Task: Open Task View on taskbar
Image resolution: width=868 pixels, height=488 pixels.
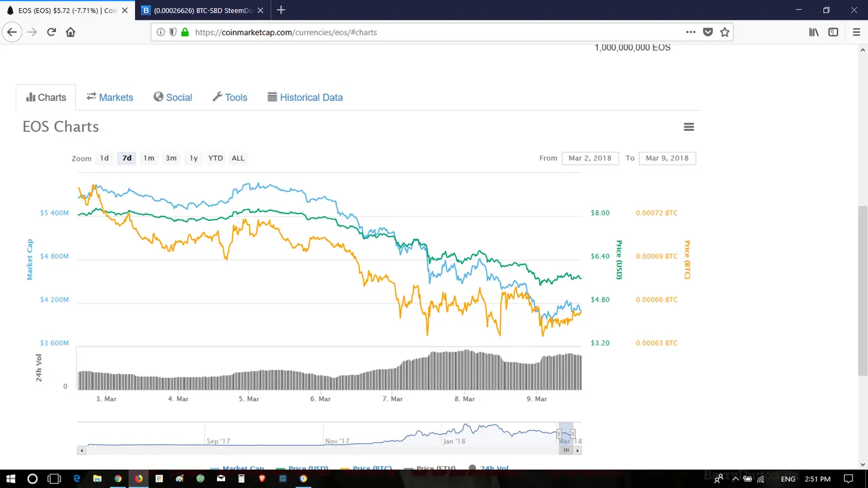Action: click(x=54, y=479)
